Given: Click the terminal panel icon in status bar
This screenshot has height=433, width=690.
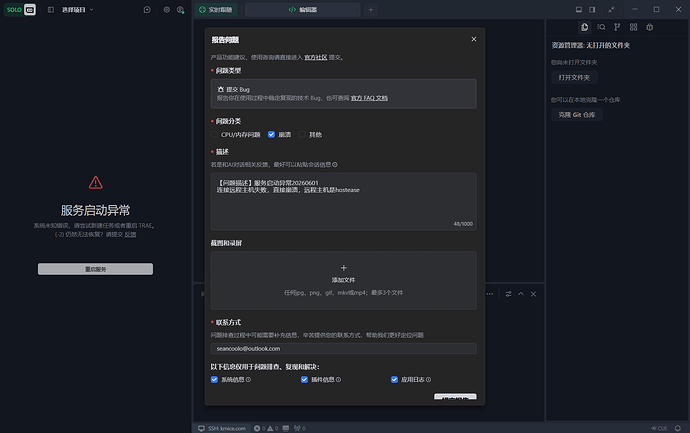Looking at the screenshot, I should coord(286,428).
